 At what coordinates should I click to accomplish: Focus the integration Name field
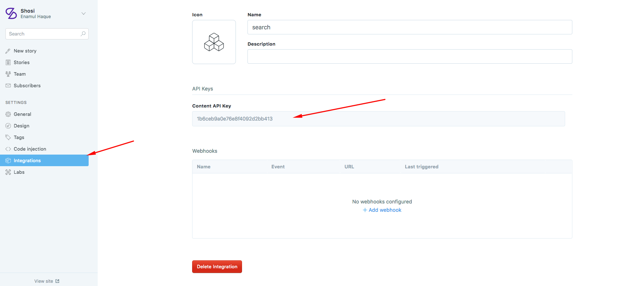(x=410, y=27)
